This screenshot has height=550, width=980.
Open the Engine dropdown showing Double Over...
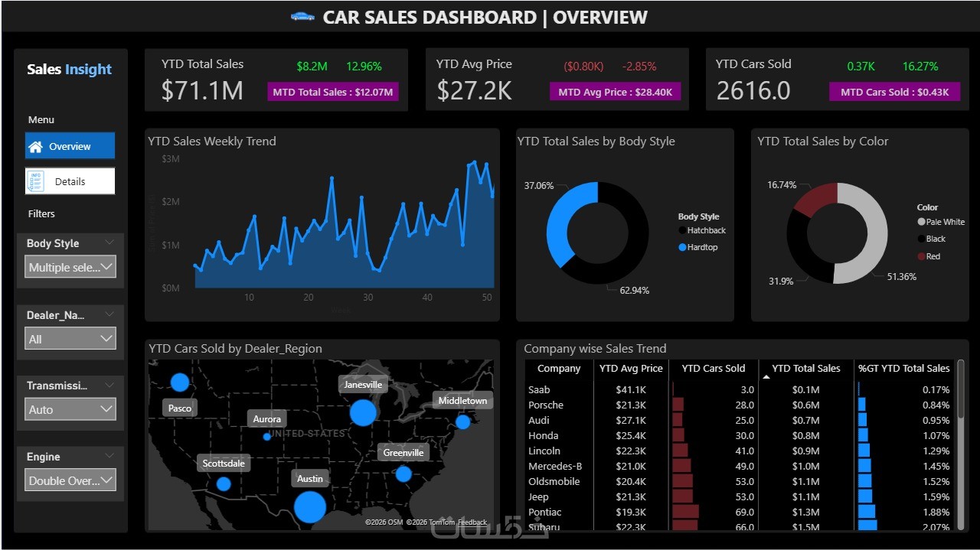tap(70, 480)
